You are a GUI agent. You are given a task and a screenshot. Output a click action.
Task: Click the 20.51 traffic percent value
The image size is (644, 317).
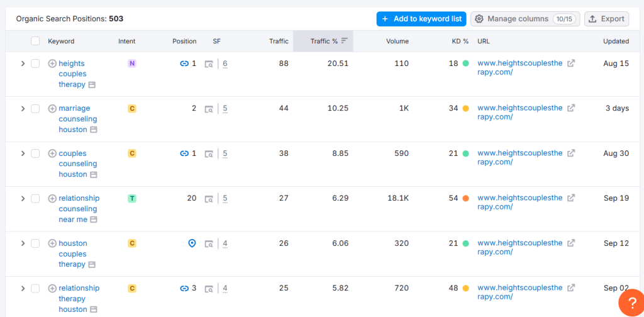tap(338, 64)
